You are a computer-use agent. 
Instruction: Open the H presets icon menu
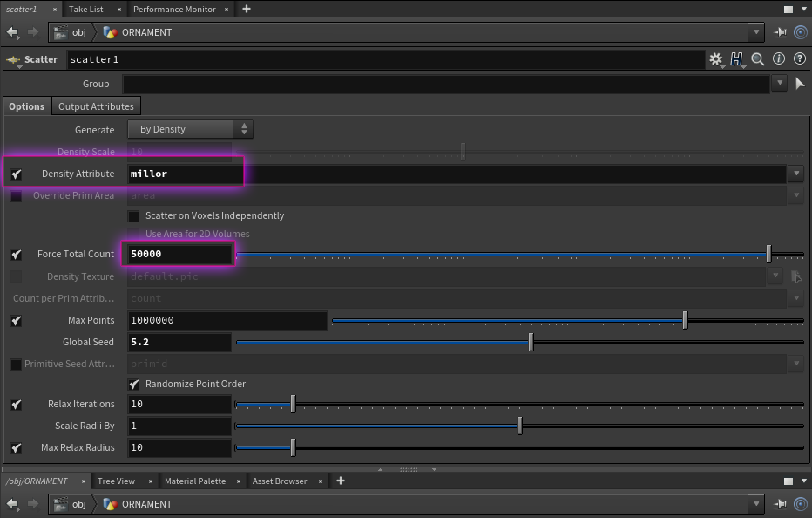tap(736, 59)
